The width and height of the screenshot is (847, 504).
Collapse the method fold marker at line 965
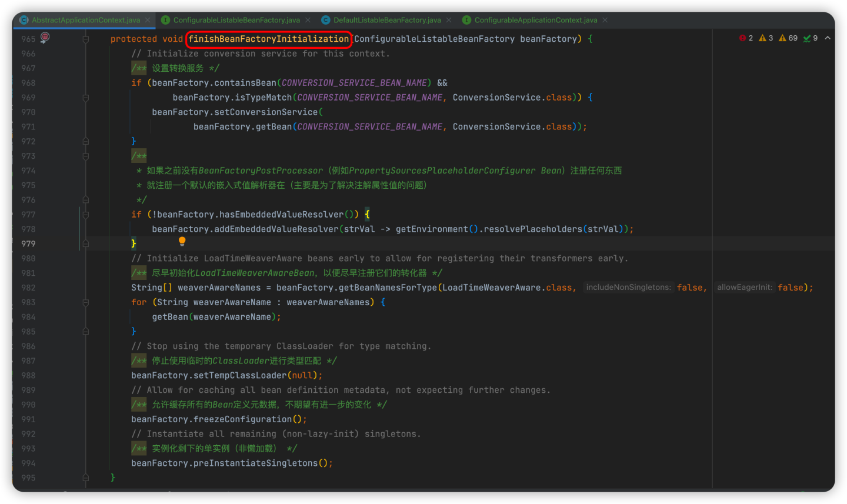point(85,39)
